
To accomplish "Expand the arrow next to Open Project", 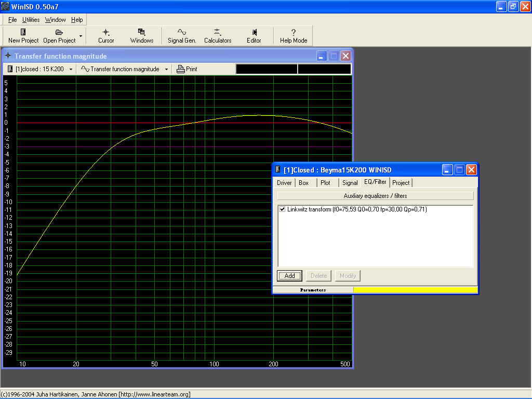I will point(81,36).
